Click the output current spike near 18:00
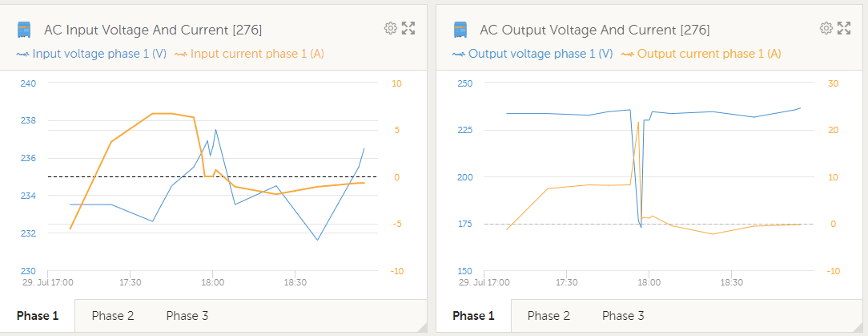 (638, 123)
